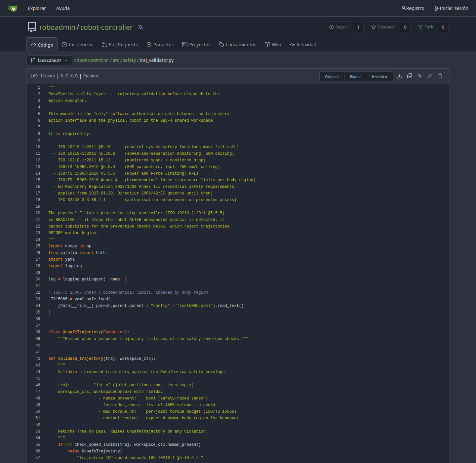Click src in the file breadcrumb
This screenshot has width=476, height=463.
click(116, 60)
